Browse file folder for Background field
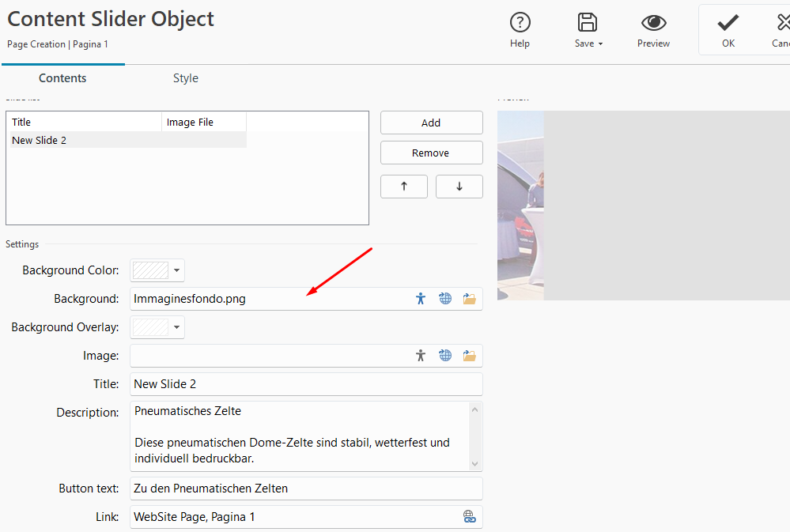 pos(470,299)
